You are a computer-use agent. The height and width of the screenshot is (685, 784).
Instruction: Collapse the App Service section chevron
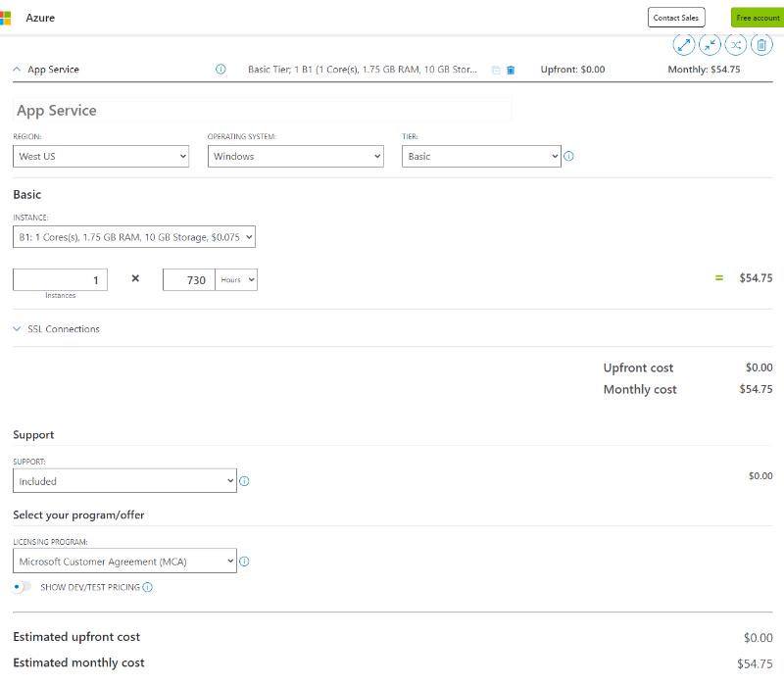click(x=17, y=70)
